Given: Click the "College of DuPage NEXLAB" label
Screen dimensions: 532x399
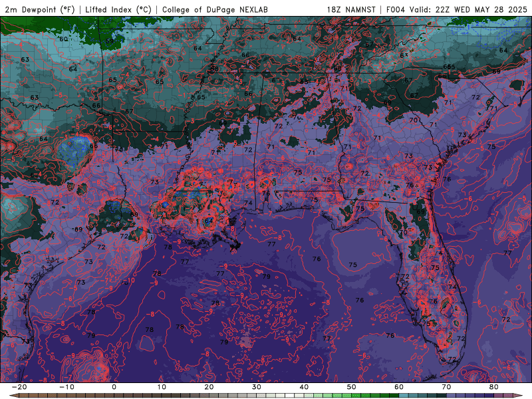Looking at the screenshot, I should pos(215,9).
